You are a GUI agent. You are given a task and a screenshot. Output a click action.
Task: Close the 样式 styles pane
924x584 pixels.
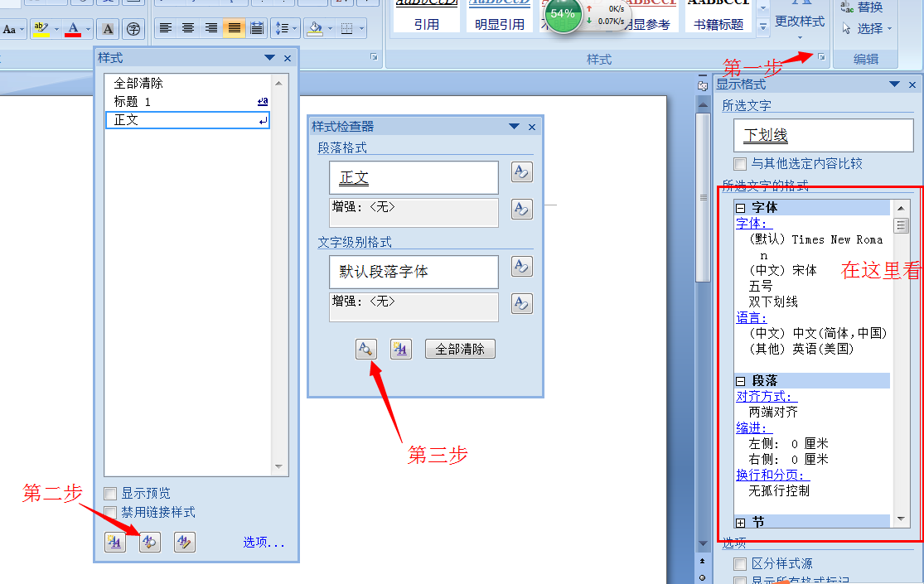pos(288,58)
